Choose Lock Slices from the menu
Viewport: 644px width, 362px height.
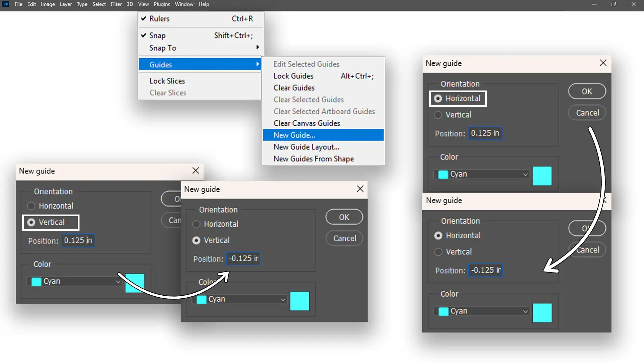click(x=200, y=81)
